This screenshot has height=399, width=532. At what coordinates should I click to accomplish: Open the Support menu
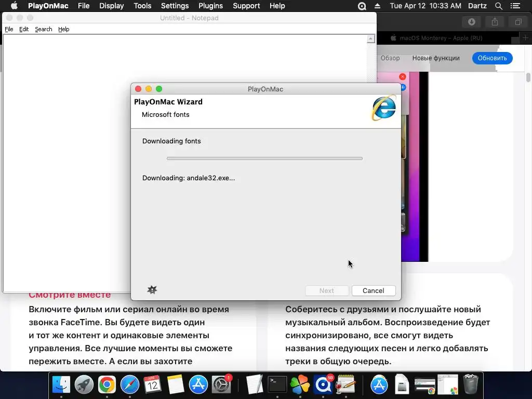pyautogui.click(x=246, y=6)
